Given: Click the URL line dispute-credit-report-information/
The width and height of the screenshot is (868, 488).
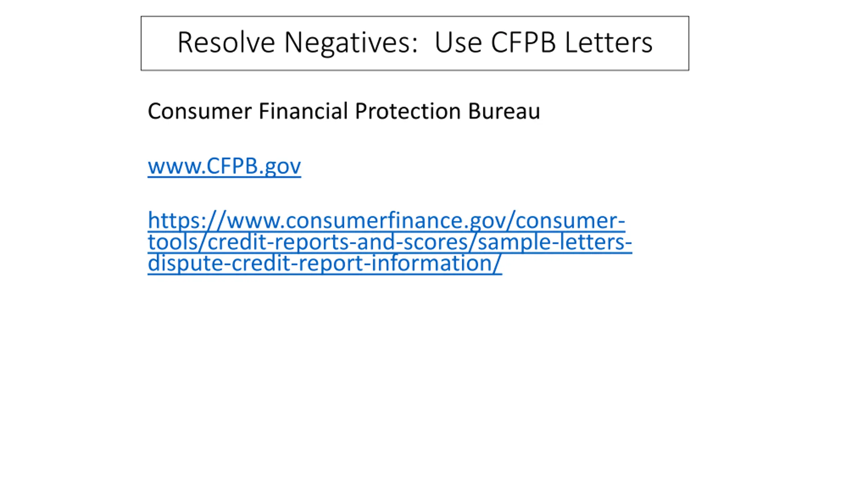Looking at the screenshot, I should [x=324, y=263].
